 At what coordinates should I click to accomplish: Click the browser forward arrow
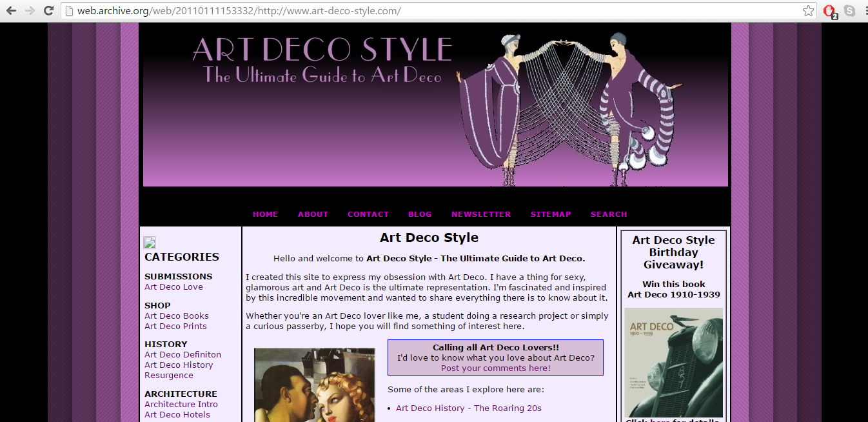[x=30, y=11]
